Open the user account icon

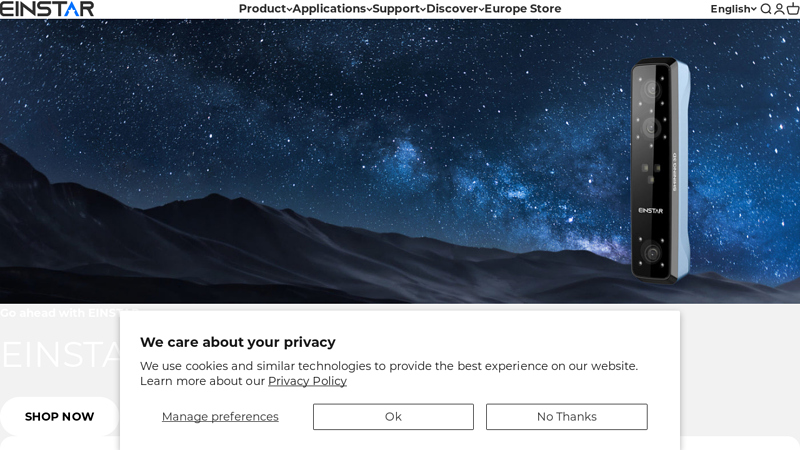[779, 9]
